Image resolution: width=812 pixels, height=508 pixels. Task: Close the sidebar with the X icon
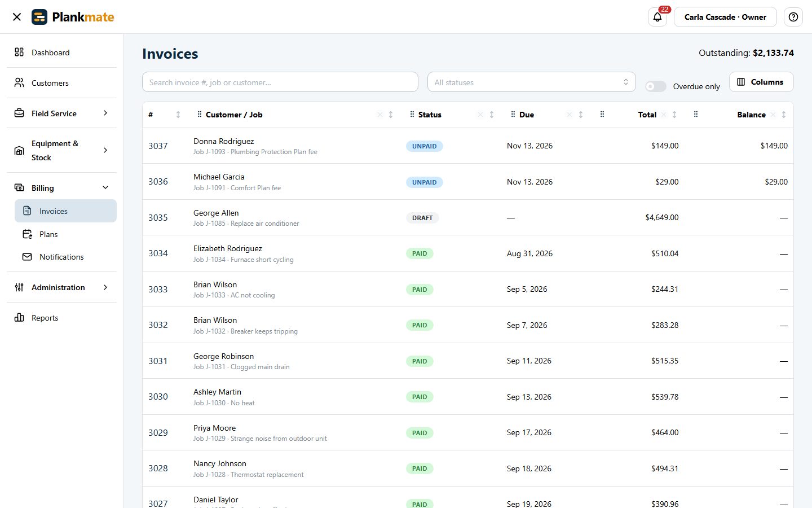coord(17,17)
